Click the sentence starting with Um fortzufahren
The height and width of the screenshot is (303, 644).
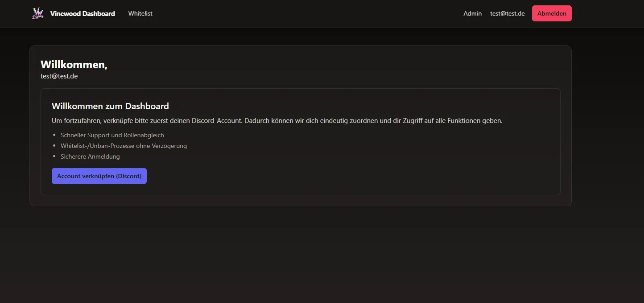coord(147,121)
